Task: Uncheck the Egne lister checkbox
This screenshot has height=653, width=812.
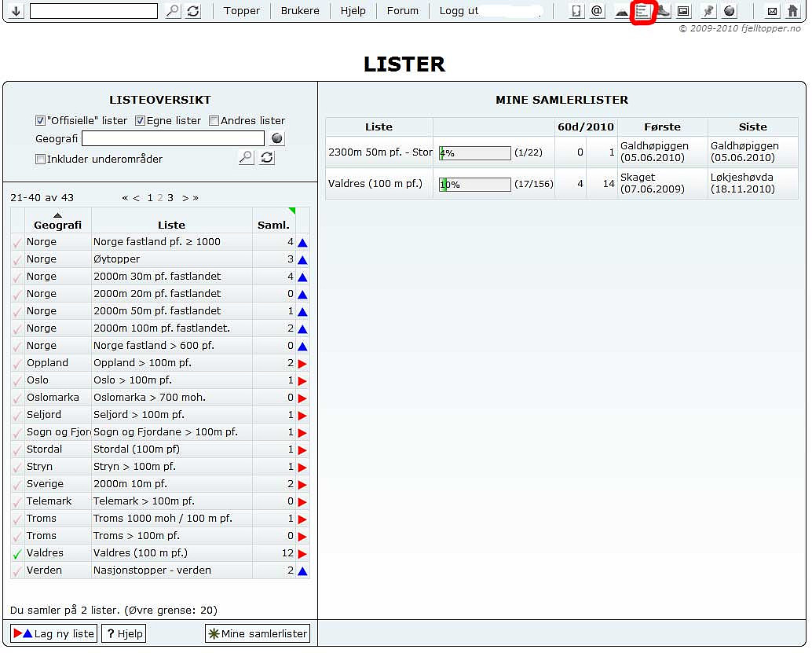Action: point(140,121)
